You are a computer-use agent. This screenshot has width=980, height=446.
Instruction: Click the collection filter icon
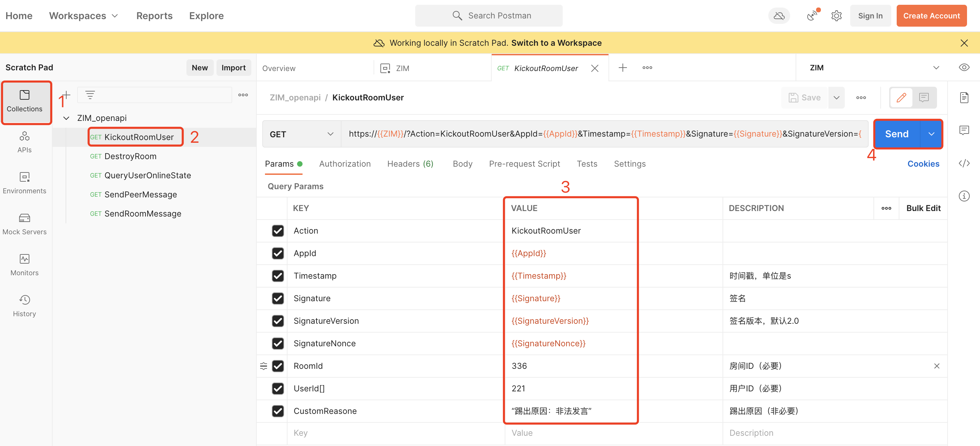click(90, 95)
